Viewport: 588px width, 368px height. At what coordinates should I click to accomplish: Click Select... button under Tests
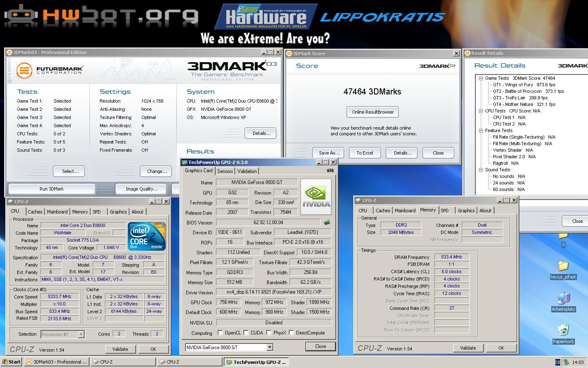pos(70,171)
